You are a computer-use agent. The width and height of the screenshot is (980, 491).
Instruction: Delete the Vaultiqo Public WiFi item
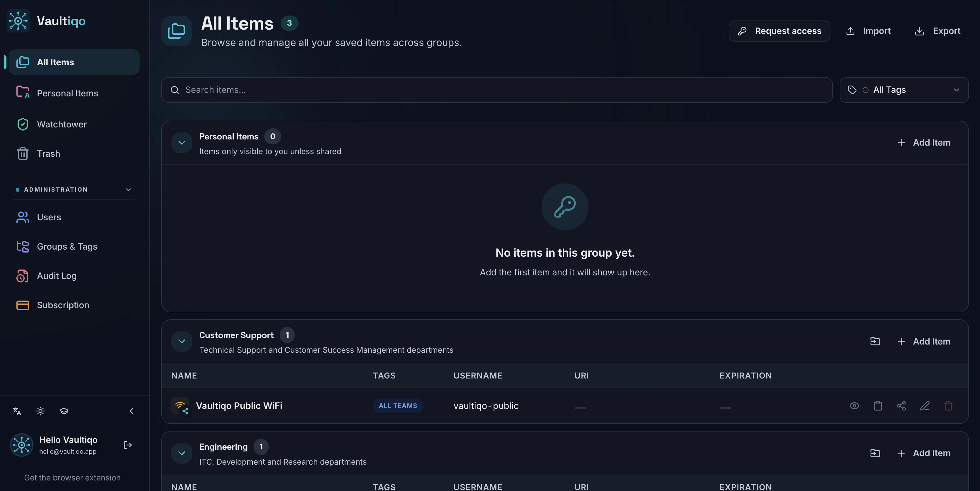[948, 405]
